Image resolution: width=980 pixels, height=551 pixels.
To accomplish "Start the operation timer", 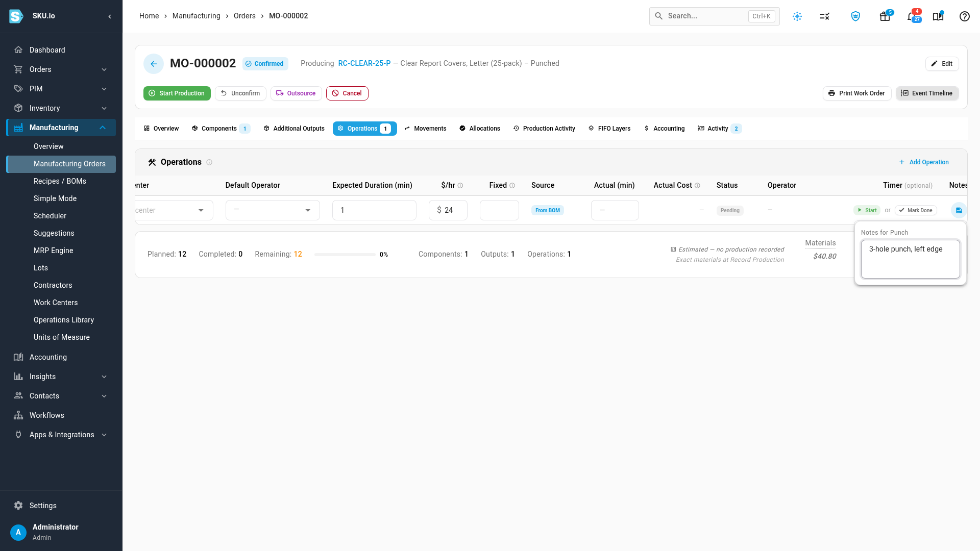I will [867, 210].
